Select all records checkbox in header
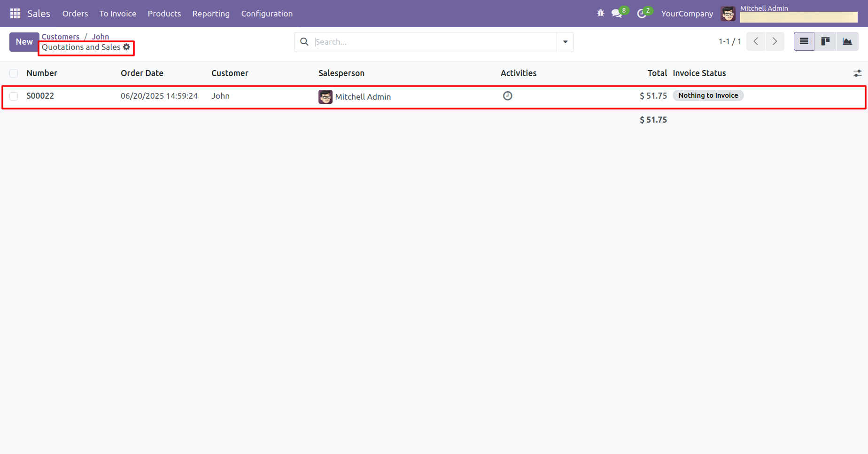 (14, 73)
